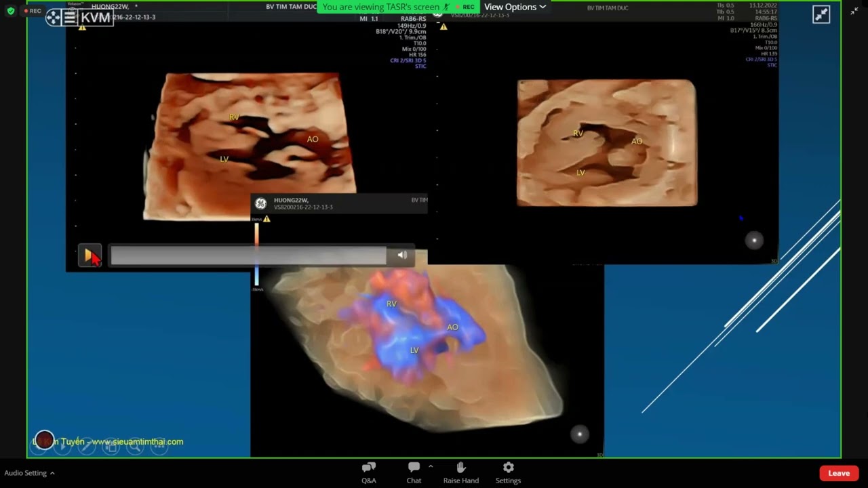Screen dimensions: 868x488
Task: Click the 'Audio Setting' text
Action: coord(26,473)
